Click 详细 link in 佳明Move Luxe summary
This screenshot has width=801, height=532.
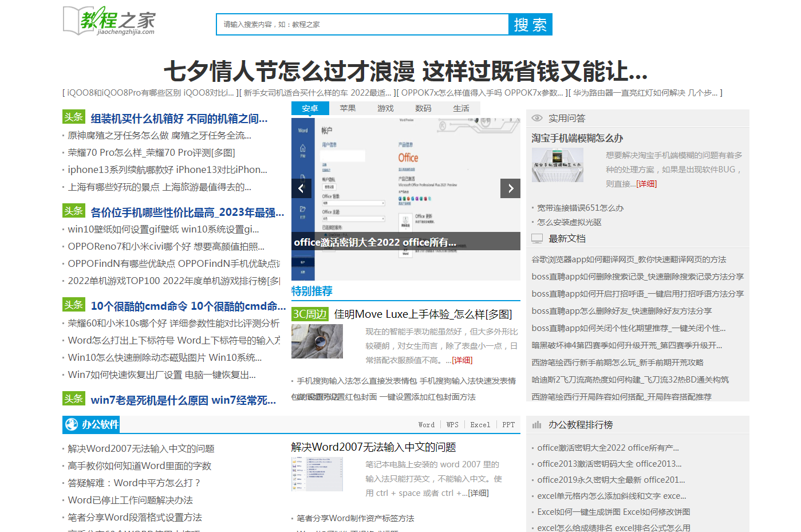coord(462,360)
